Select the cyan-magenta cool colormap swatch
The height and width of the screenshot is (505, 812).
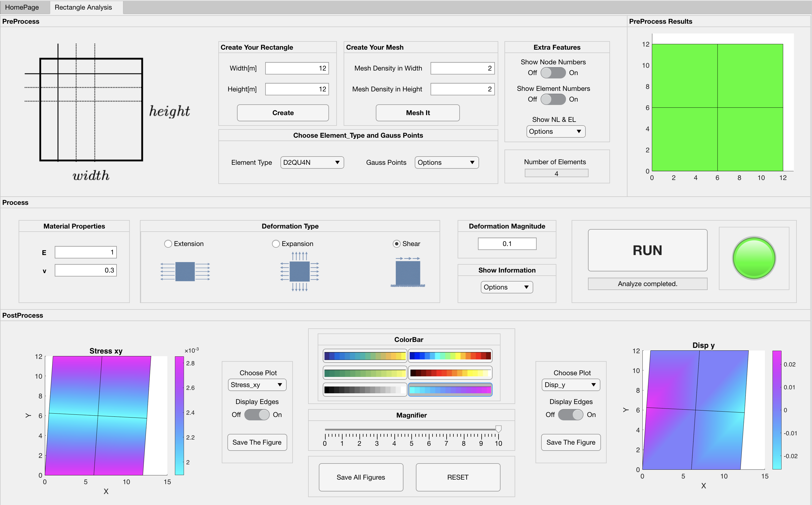tap(450, 389)
